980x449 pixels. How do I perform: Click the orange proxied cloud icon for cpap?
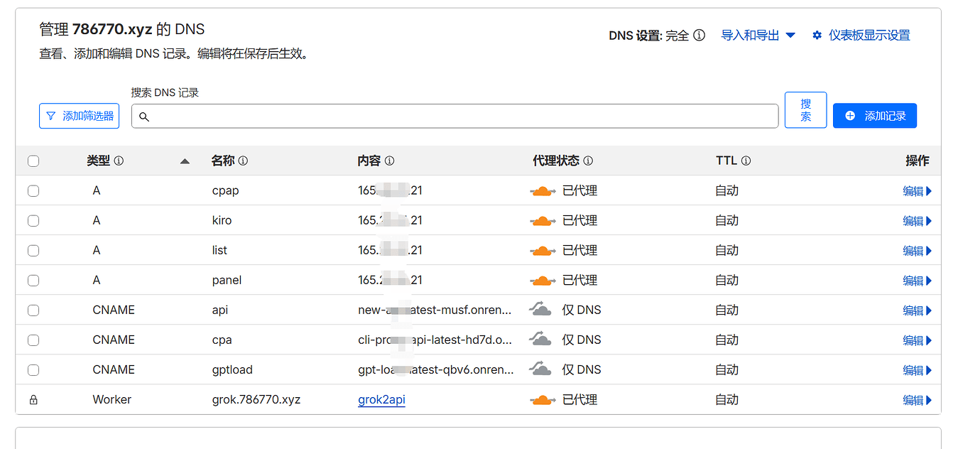point(543,191)
